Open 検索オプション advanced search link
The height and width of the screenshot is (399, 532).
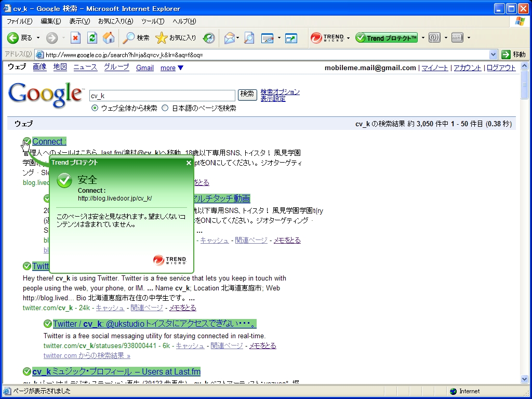[x=280, y=91]
